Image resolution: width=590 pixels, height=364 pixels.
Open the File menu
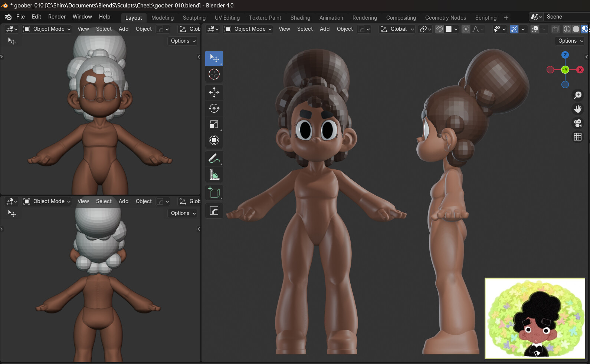(20, 17)
